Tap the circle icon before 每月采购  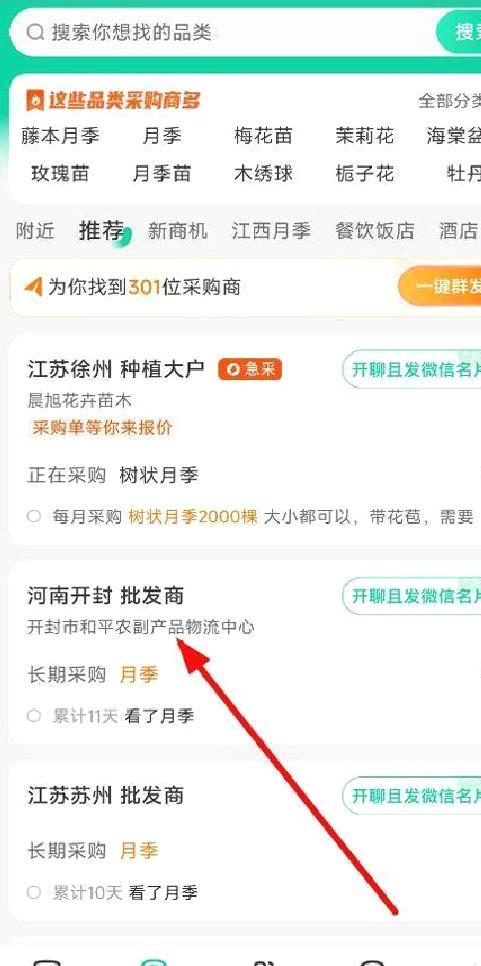tap(34, 516)
